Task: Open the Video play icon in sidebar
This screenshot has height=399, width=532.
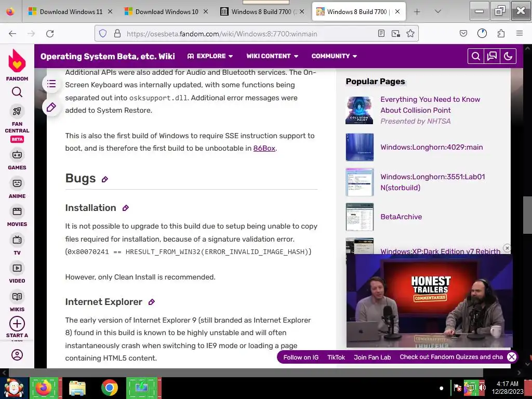Action: click(x=17, y=268)
